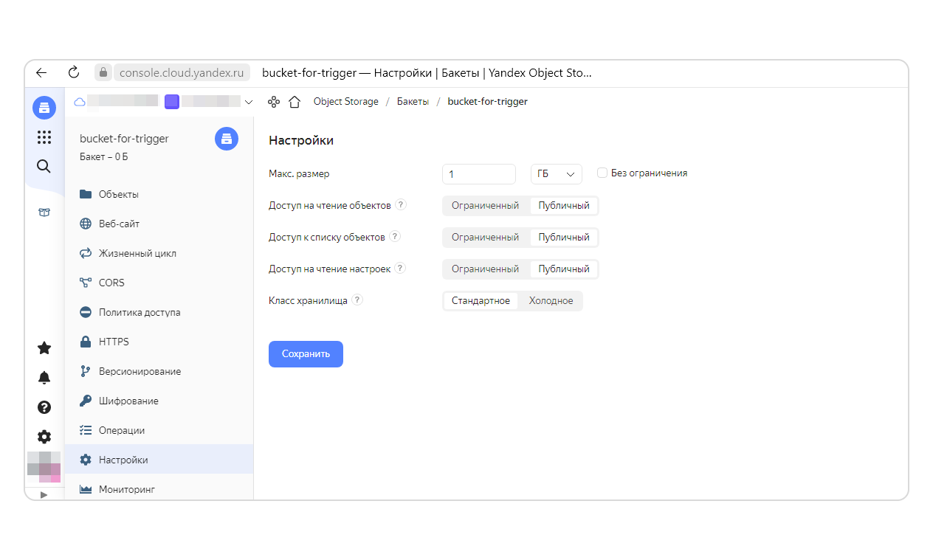
Task: Show help for Доступ на чтение настроек
Action: pos(400,269)
